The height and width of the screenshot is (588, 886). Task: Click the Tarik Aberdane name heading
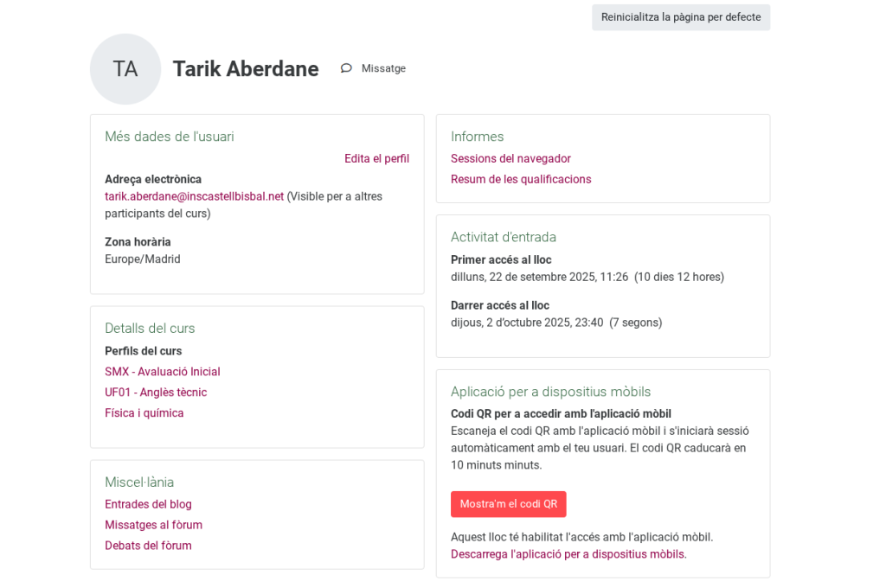(x=246, y=69)
